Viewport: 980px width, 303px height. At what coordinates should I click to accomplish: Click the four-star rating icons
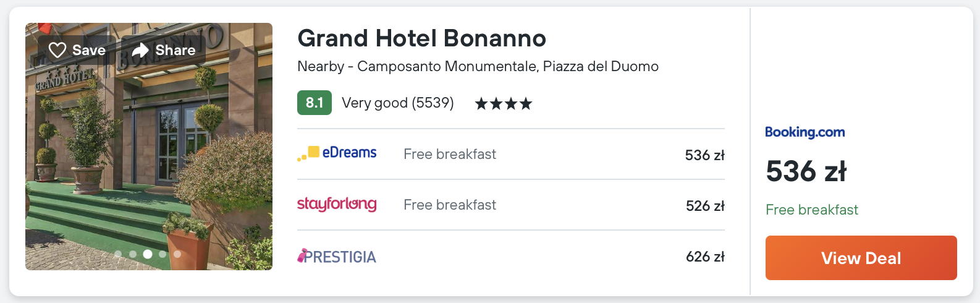point(503,103)
